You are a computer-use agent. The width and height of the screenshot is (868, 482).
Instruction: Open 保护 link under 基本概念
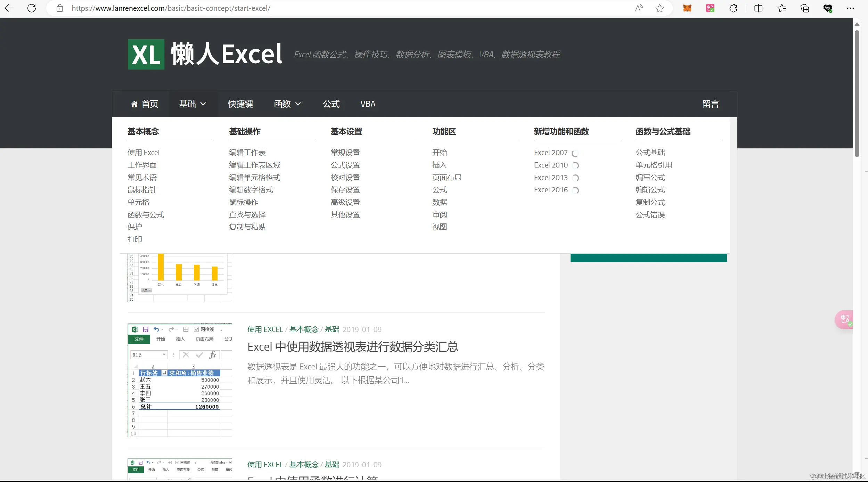pos(135,227)
